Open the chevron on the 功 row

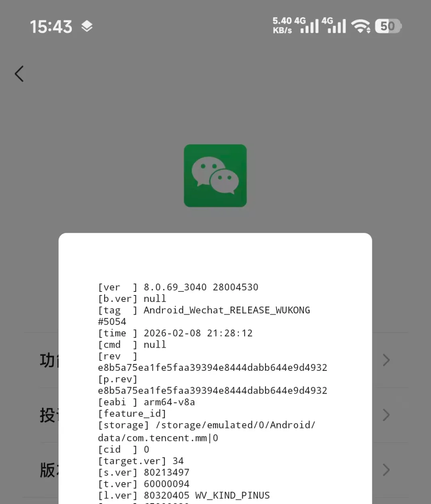click(386, 360)
